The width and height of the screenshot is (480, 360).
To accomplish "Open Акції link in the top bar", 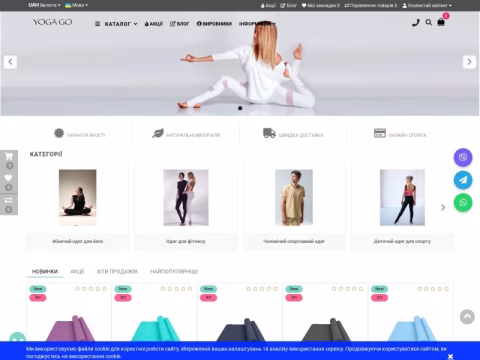I will [x=268, y=5].
